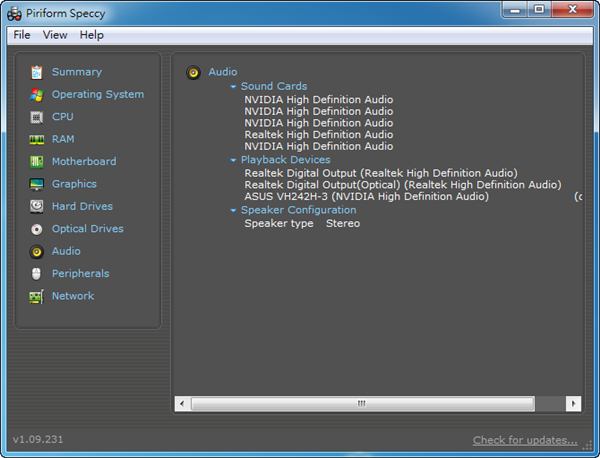600x458 pixels.
Task: Collapse the Sound Cards section
Action: tap(233, 87)
